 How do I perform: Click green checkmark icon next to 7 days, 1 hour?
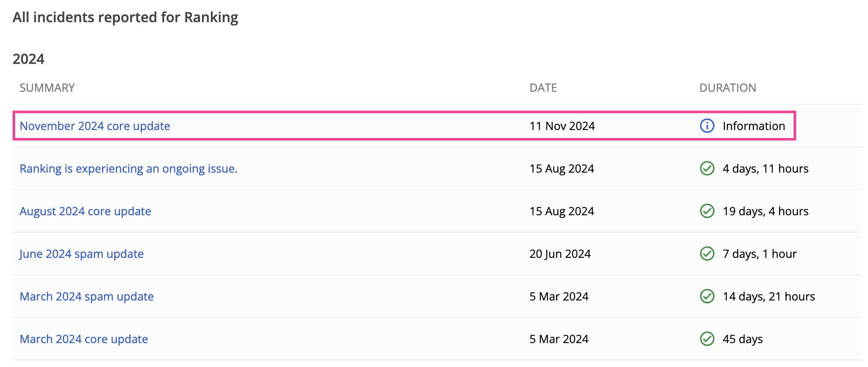coord(707,254)
